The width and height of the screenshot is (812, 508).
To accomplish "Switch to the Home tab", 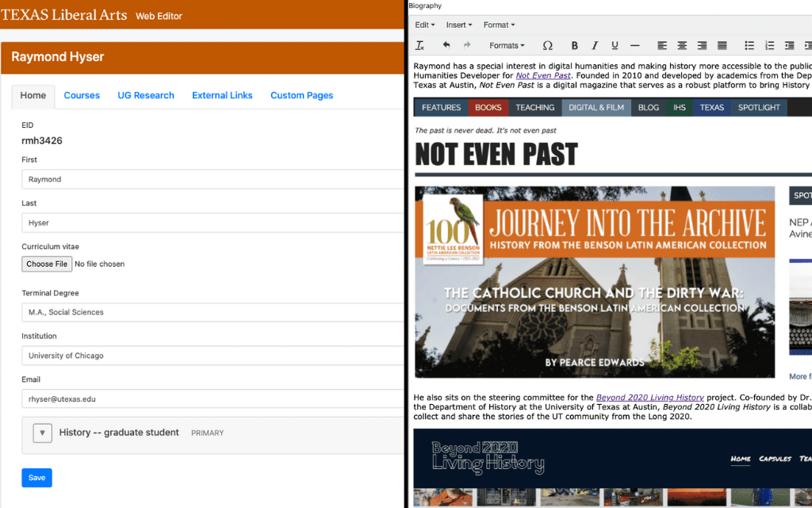I will (x=33, y=95).
